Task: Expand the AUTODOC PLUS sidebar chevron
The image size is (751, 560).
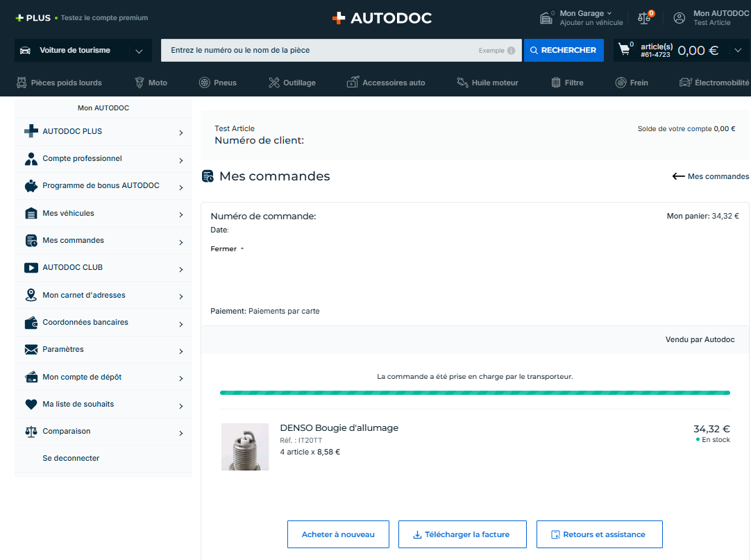Action: (180, 132)
